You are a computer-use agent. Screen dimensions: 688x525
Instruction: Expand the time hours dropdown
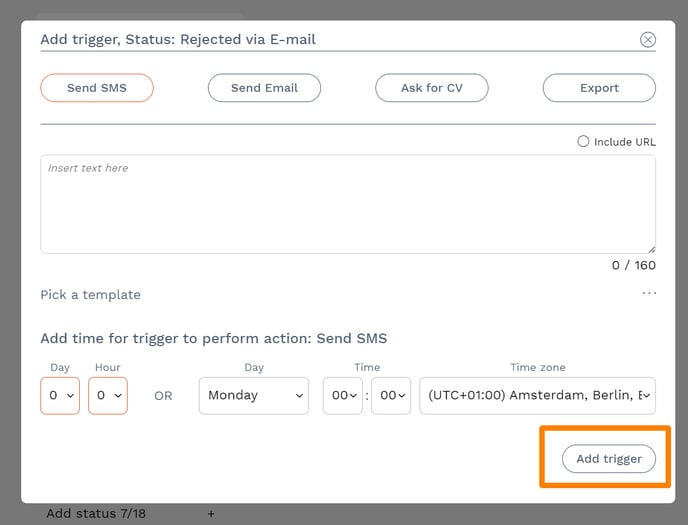[x=342, y=396]
